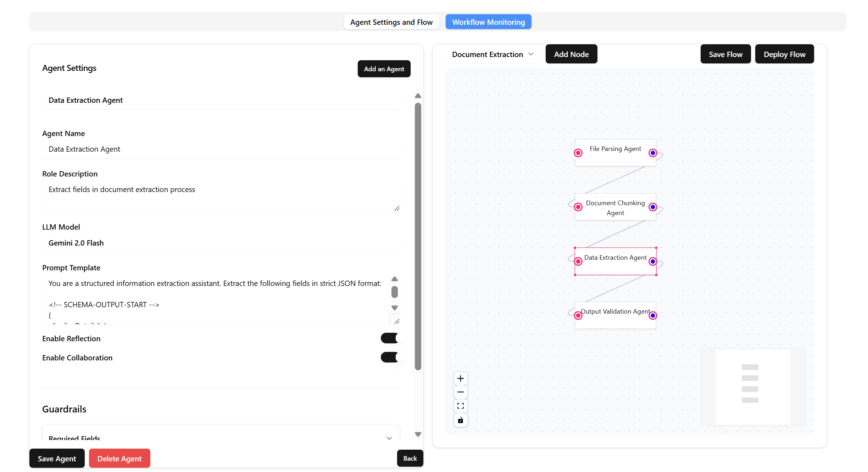
Task: Click the scroll up arrow on the settings panel
Action: point(418,96)
